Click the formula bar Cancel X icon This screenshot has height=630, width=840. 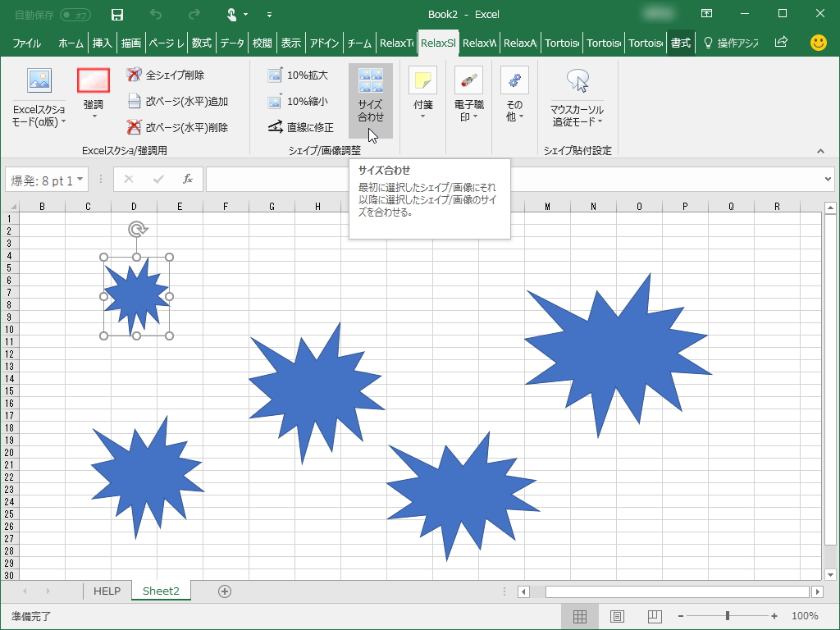[129, 179]
